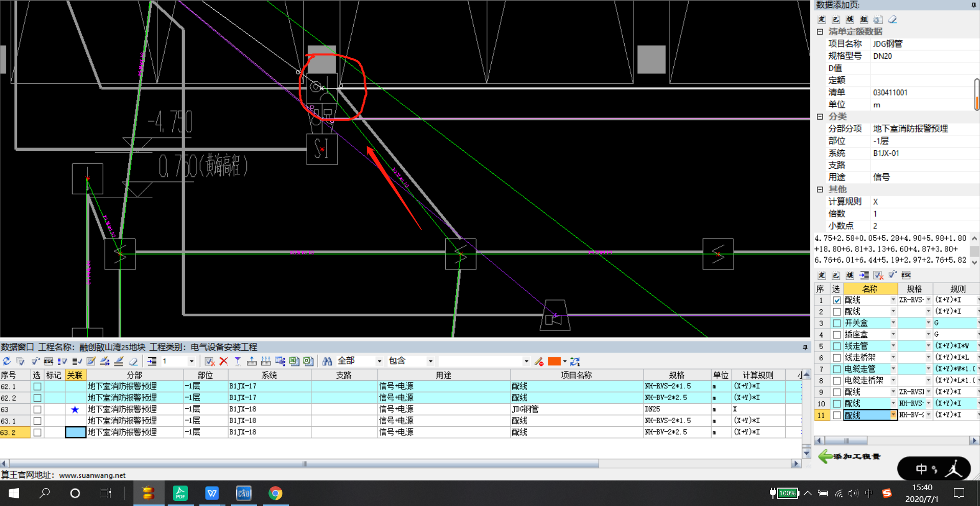Click the indent icon above the rule table
Image resolution: width=980 pixels, height=506 pixels.
[x=864, y=275]
